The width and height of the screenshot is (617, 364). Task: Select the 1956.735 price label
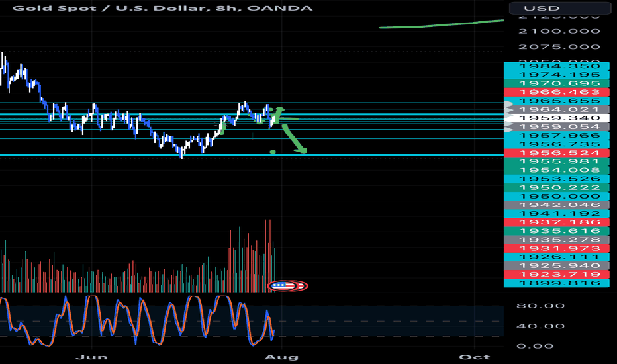click(556, 144)
